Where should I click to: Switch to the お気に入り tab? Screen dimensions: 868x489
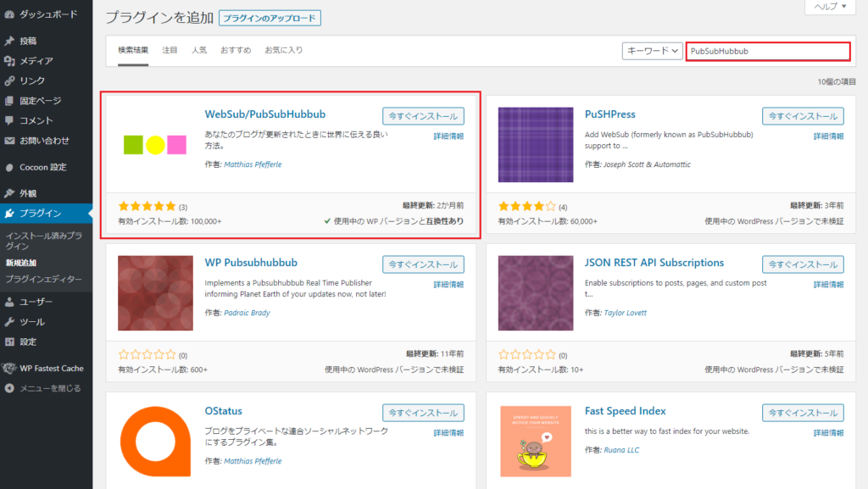coord(283,50)
